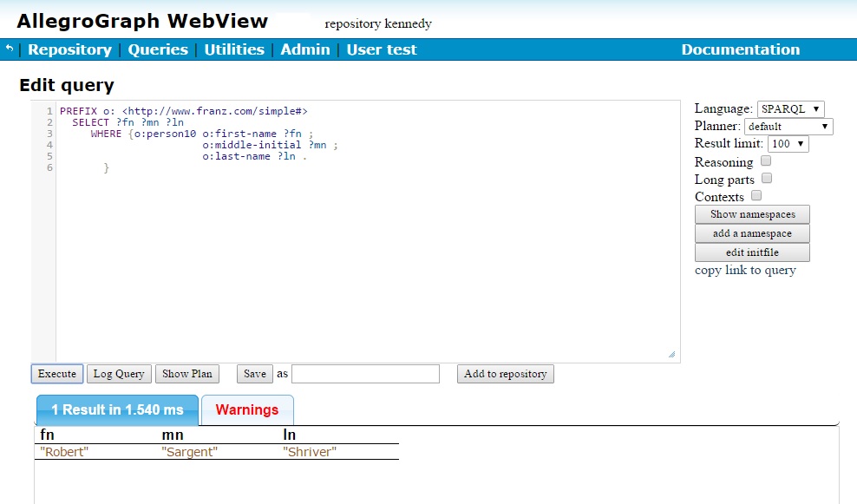Toggle the Long parts checkbox

767,179
